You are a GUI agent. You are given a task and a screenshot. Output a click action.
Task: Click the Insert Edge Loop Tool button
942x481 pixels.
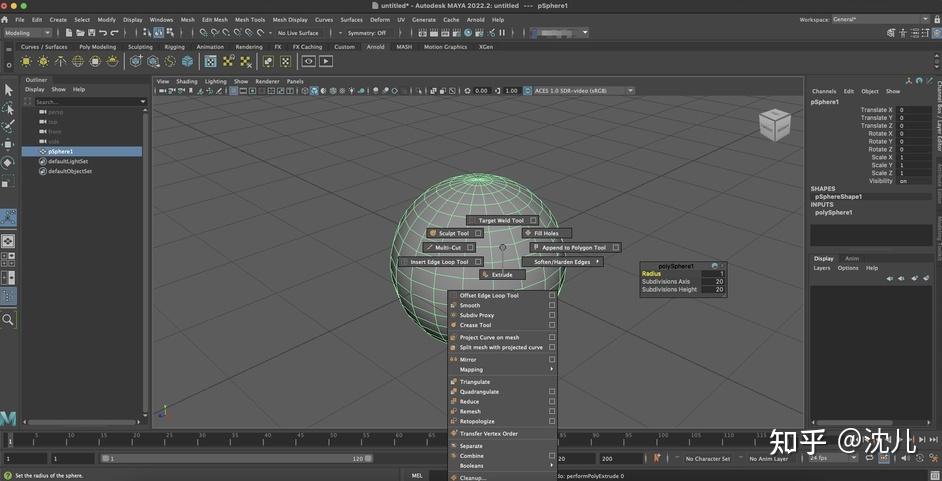click(440, 262)
